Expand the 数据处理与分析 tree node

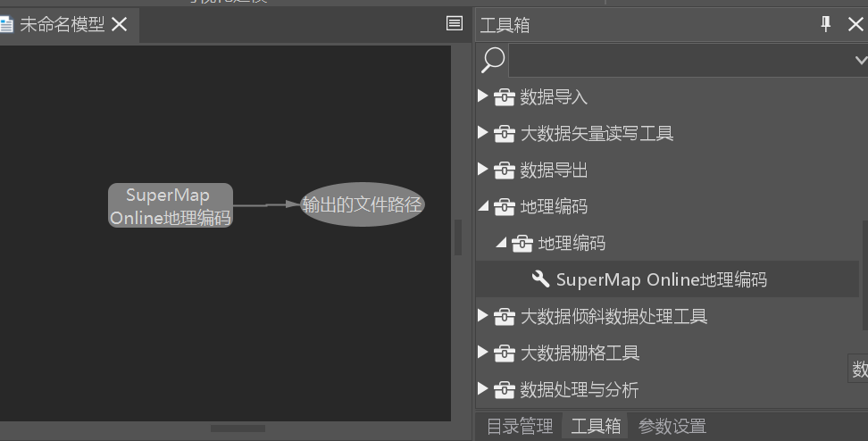(x=483, y=389)
